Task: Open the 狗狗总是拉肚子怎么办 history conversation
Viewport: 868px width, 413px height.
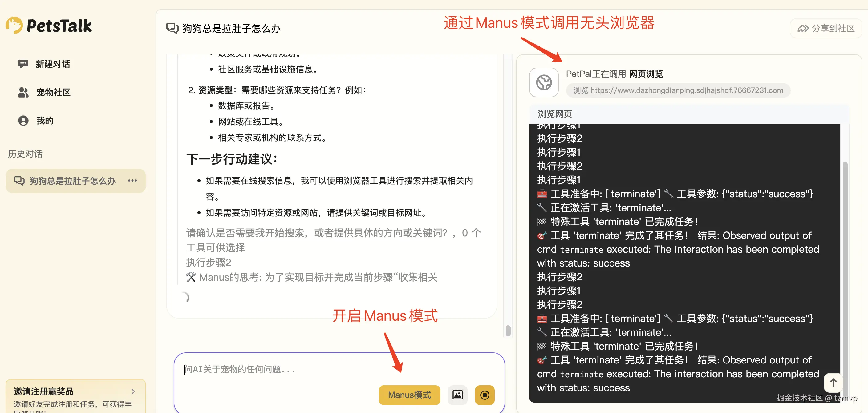Action: [72, 181]
